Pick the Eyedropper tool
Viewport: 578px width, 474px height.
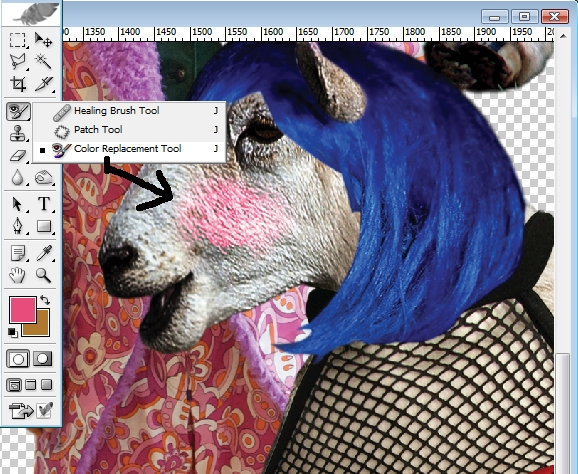pyautogui.click(x=44, y=253)
